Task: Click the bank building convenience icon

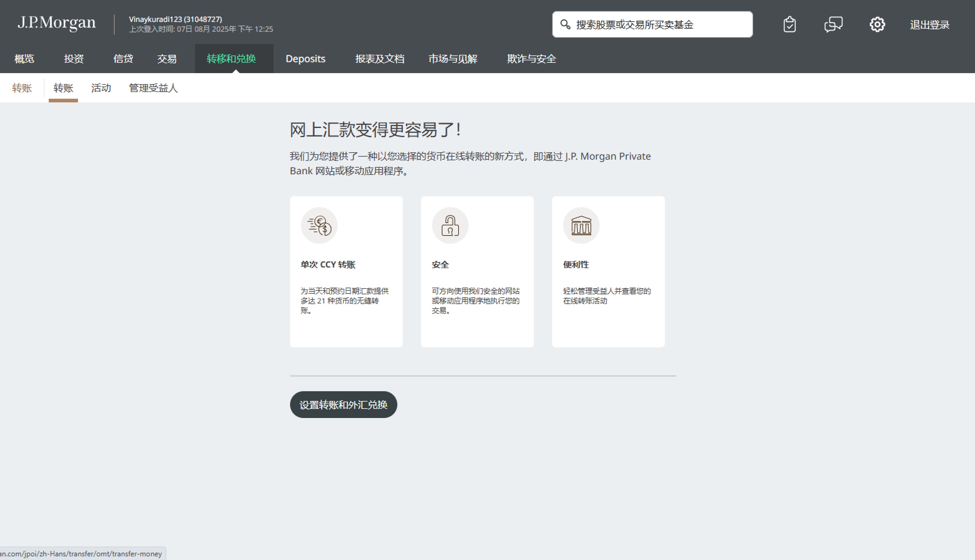Action: 581,225
